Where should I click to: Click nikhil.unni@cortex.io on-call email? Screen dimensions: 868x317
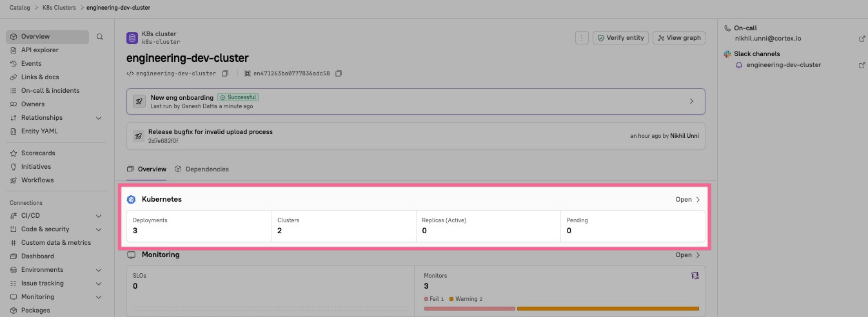tap(768, 39)
